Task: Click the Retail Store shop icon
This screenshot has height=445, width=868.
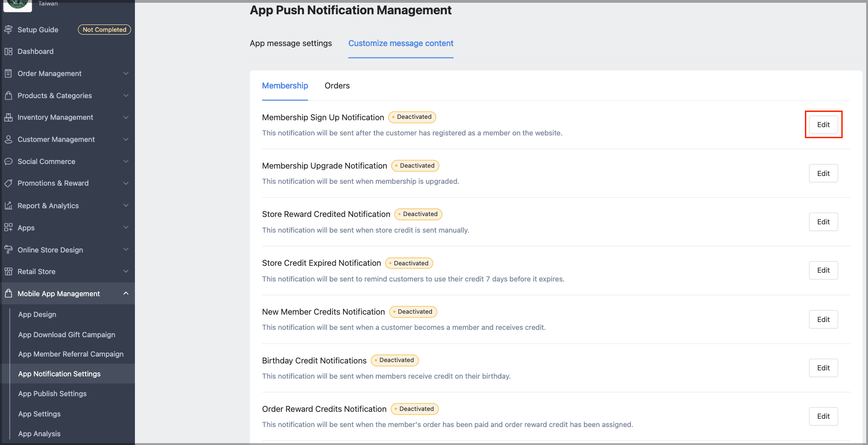Action: tap(8, 271)
